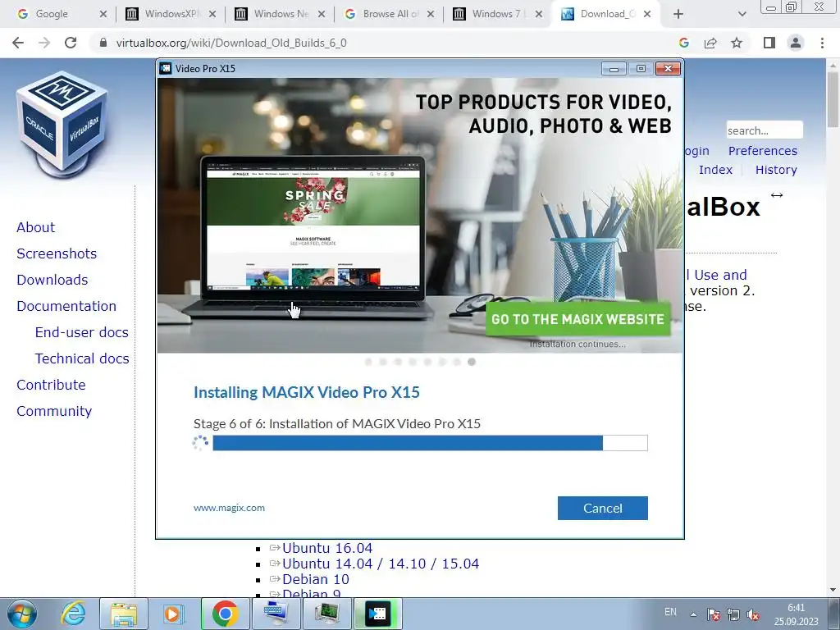Open the Screenshots page link
Screen dimensions: 840x630
click(57, 253)
